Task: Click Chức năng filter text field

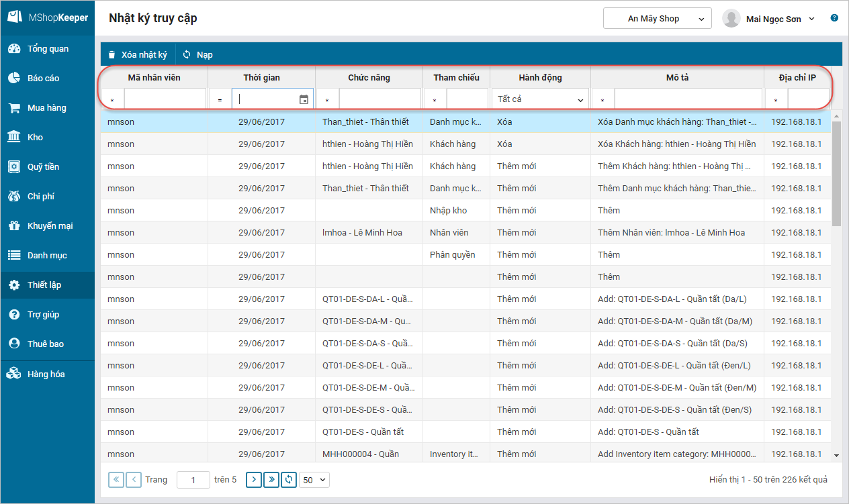Action: pos(380,99)
